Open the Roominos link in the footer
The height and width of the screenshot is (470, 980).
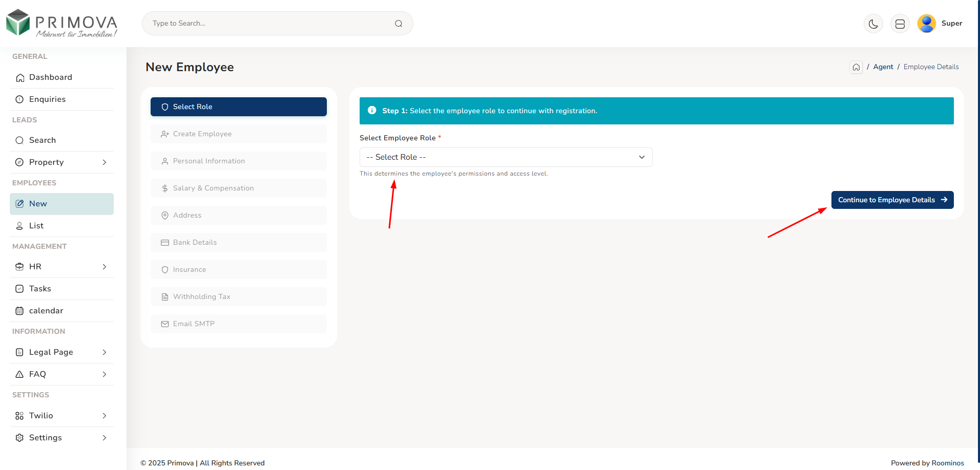[947, 463]
